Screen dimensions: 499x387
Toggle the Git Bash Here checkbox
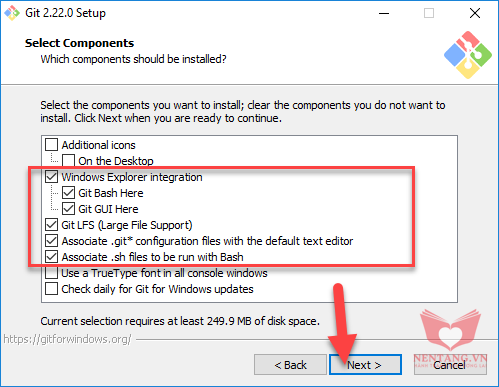click(68, 193)
